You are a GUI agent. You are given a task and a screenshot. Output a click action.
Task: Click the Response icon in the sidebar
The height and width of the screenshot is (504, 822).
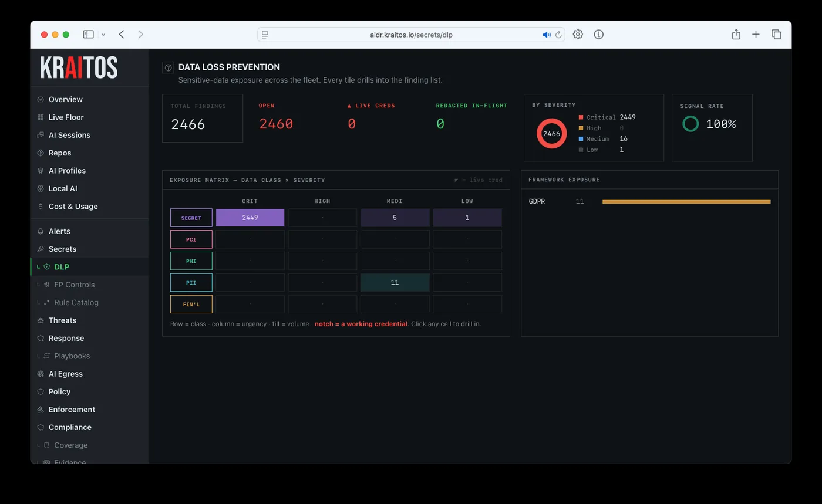pos(41,339)
